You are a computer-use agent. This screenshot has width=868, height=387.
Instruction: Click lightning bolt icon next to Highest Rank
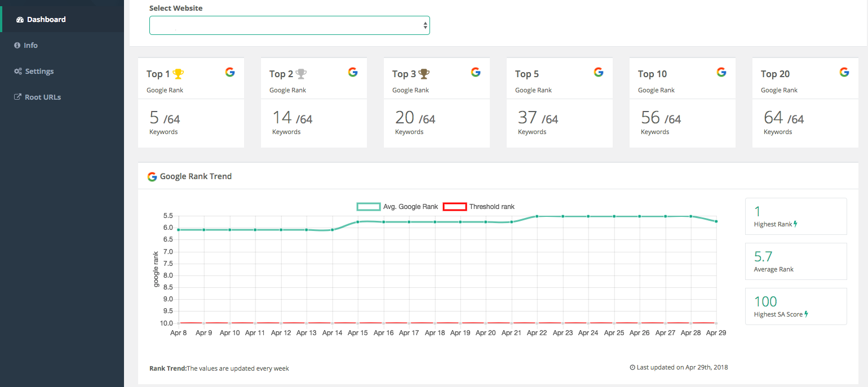795,224
